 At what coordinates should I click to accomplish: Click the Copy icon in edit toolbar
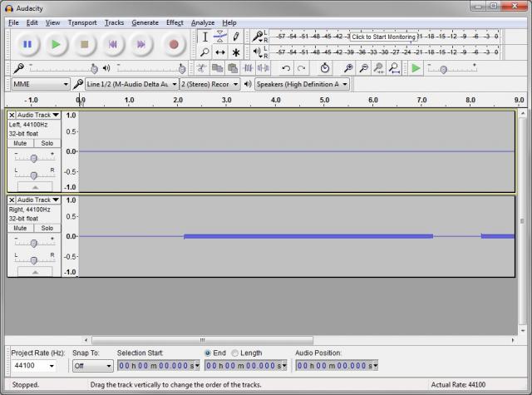tap(217, 68)
